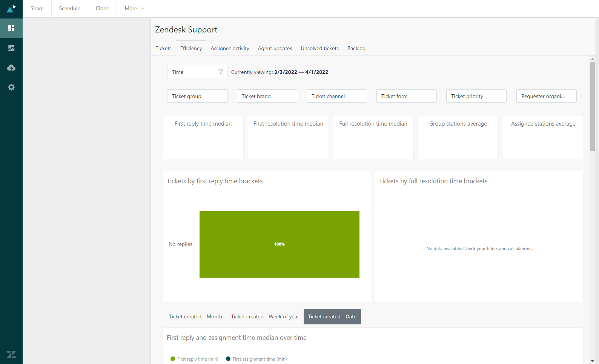Screen dimensions: 599x364
Task: Open the Ticket group filter
Action: tap(197, 96)
